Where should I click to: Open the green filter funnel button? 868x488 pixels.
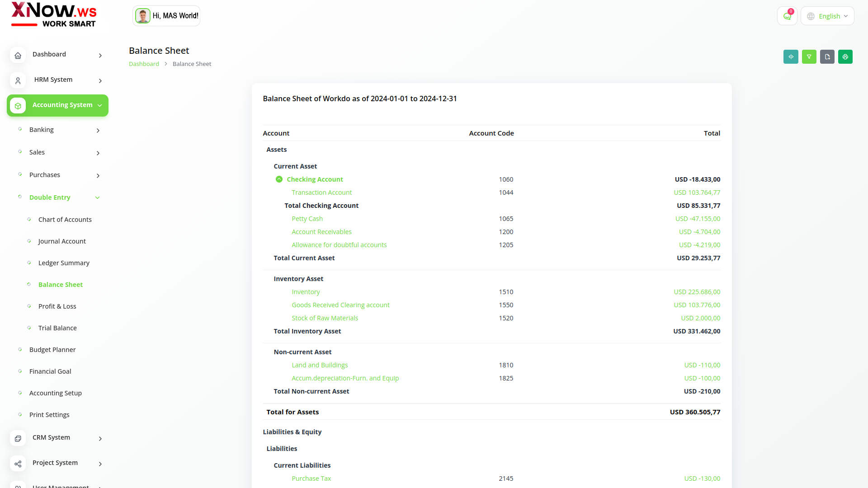809,57
